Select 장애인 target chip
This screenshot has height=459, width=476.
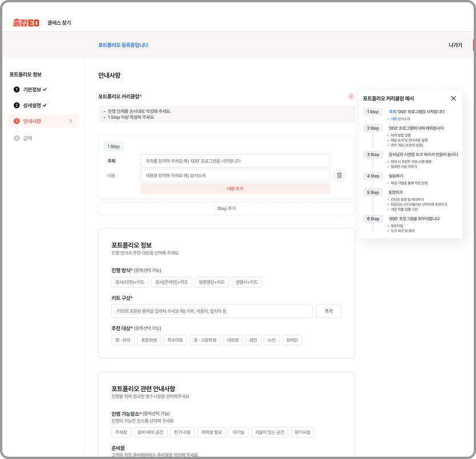pyautogui.click(x=292, y=340)
